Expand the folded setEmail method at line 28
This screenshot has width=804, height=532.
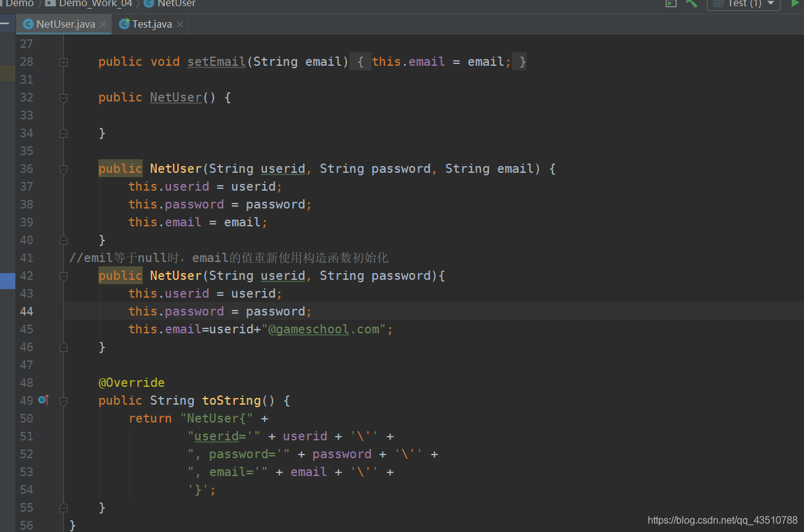click(x=63, y=62)
